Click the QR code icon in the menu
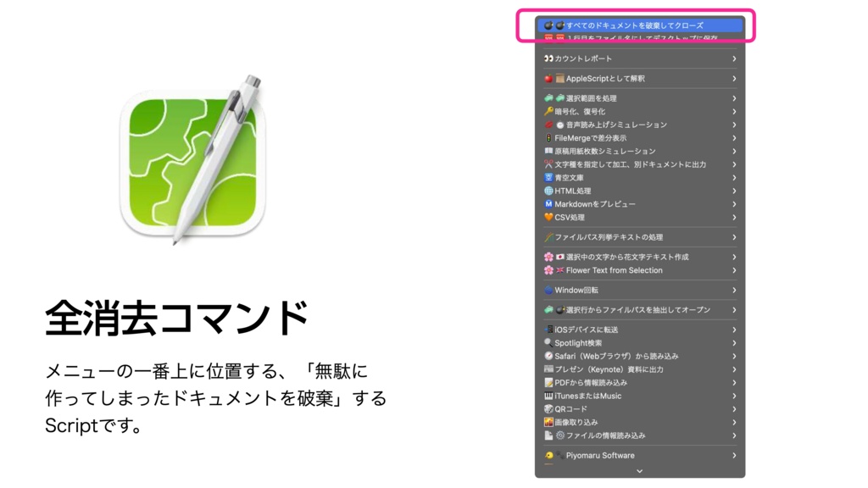The height and width of the screenshot is (488, 868). 548,408
